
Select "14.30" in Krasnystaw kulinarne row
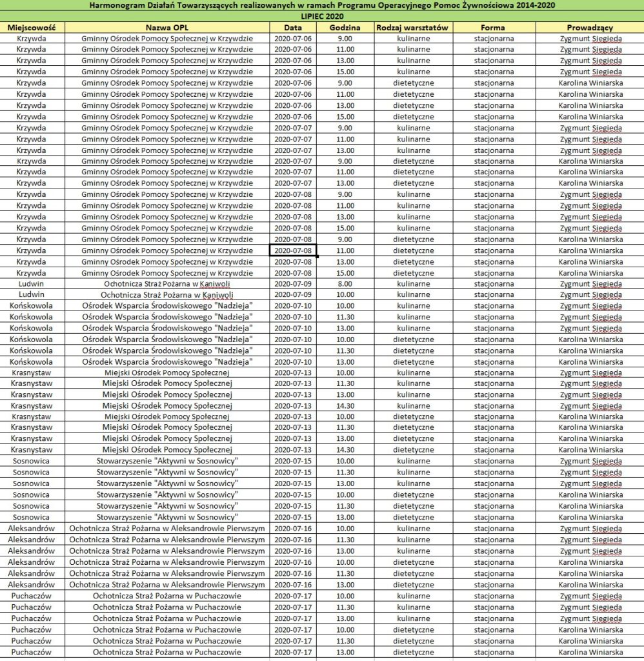point(345,406)
